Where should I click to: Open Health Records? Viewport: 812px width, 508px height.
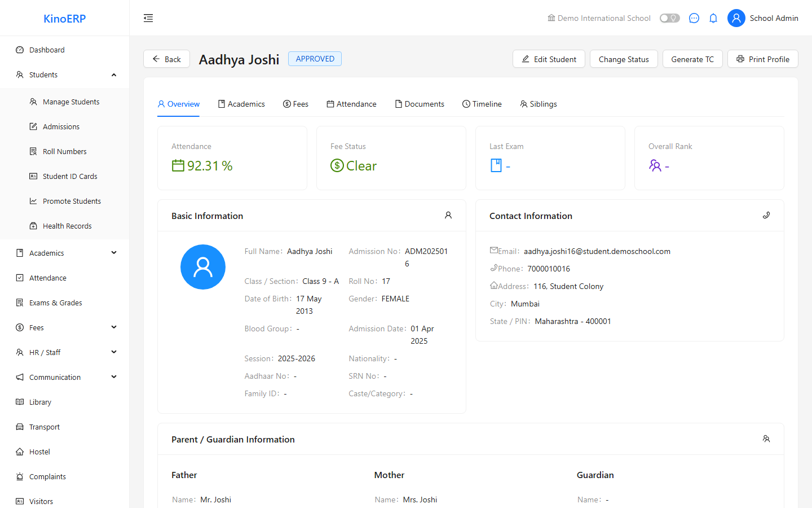coord(64,226)
